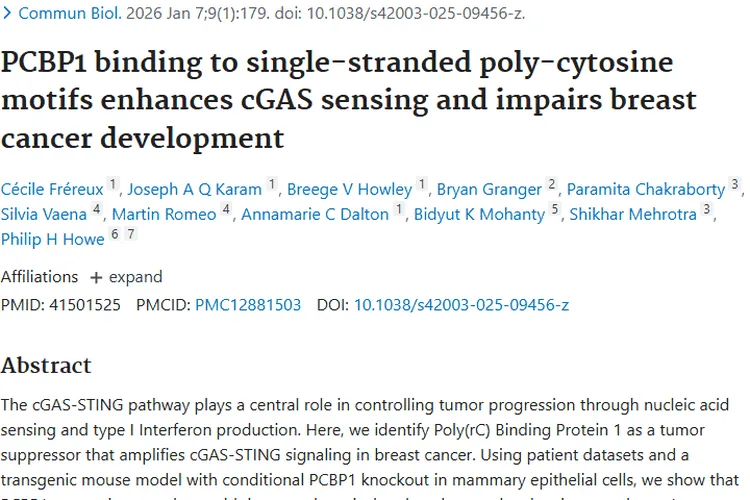Image resolution: width=750 pixels, height=500 pixels.
Task: Open author Joseph A Q Karam
Action: tap(195, 189)
